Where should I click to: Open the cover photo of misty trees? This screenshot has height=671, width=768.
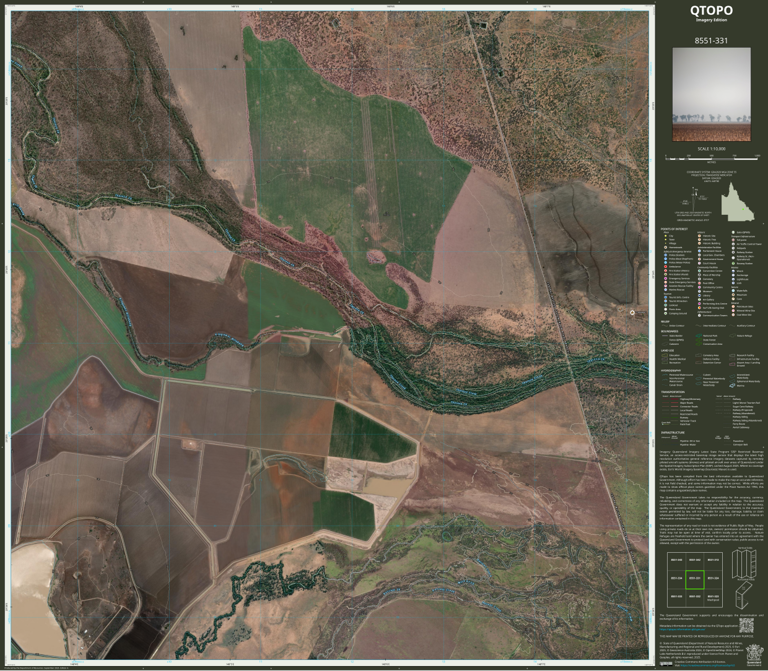click(x=711, y=95)
